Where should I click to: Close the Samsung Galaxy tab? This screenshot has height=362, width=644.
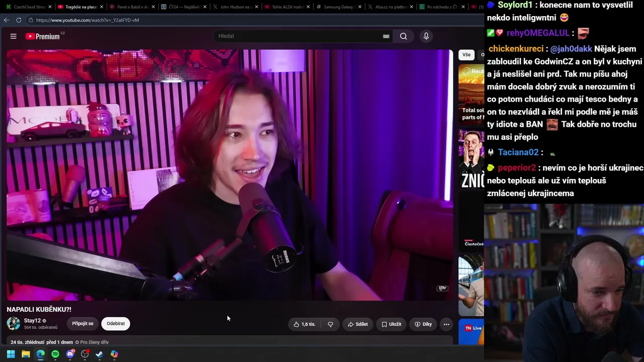[359, 7]
